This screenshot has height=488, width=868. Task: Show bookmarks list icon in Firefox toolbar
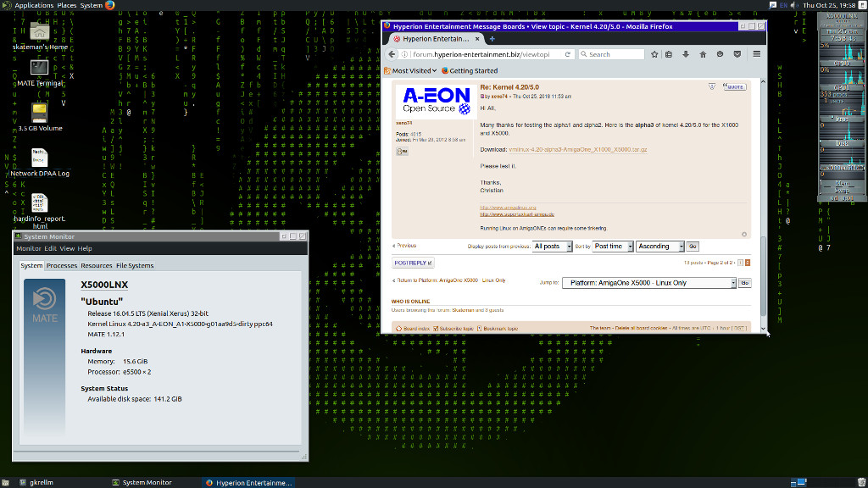click(669, 54)
